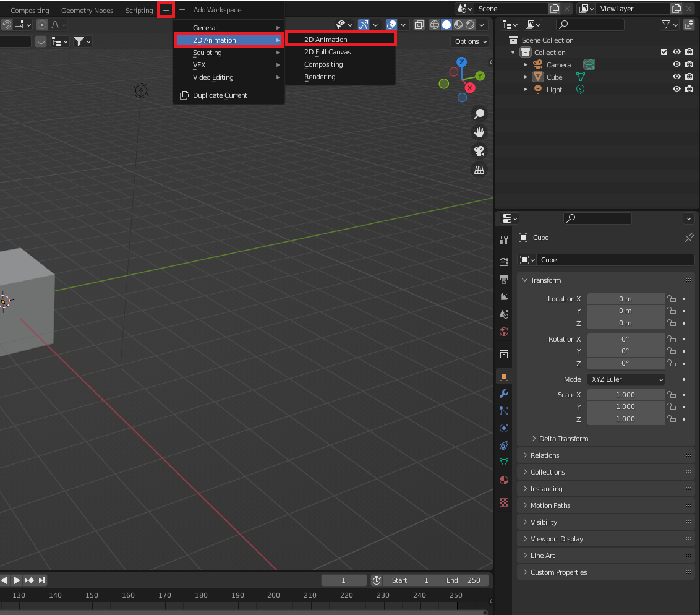Viewport: 700px width, 615px height.
Task: Disable Cube in renders camera icon
Action: [689, 77]
